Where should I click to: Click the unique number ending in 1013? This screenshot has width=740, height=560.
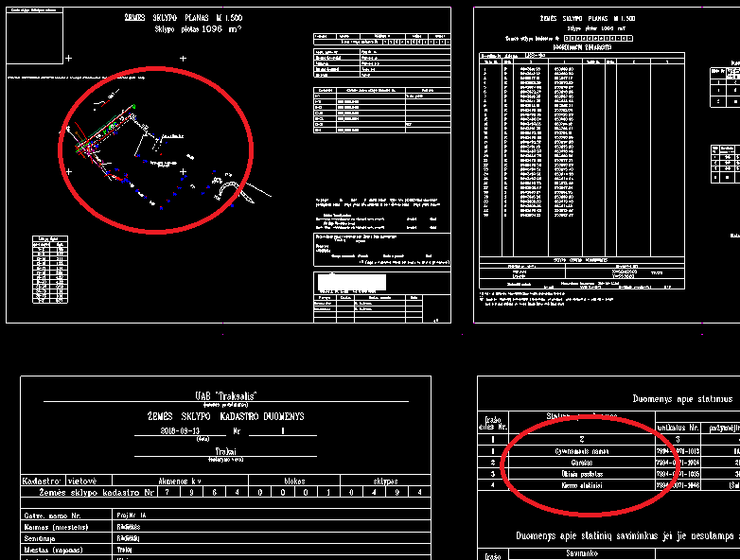pos(678,451)
